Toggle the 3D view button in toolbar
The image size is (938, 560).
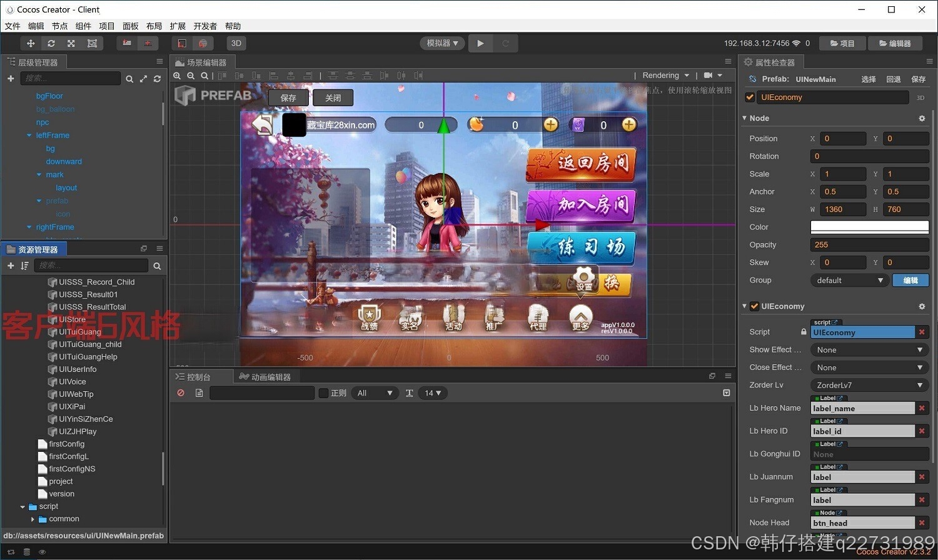coord(236,43)
